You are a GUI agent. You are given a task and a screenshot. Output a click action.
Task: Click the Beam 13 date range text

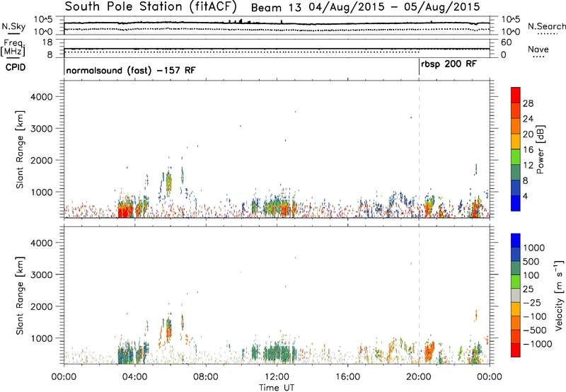[365, 7]
